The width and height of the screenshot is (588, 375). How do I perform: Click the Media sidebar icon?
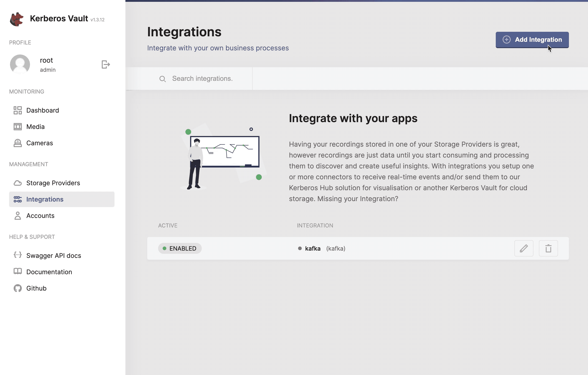click(17, 126)
